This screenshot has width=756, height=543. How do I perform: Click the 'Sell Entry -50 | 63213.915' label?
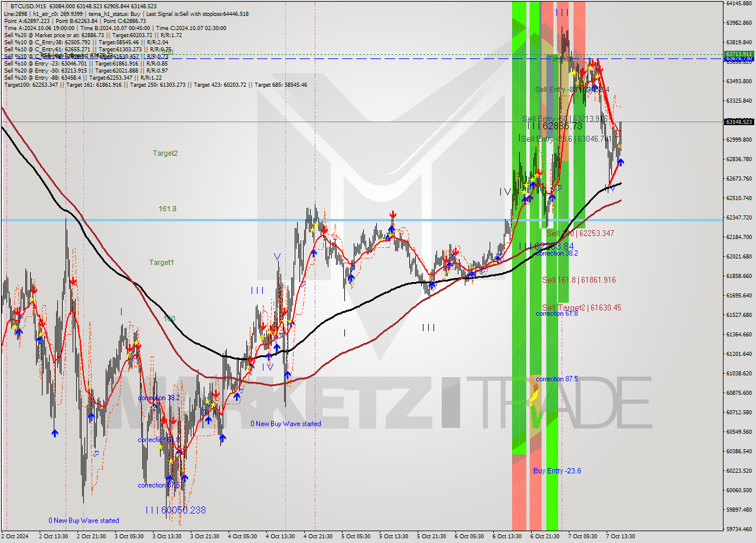coord(565,119)
